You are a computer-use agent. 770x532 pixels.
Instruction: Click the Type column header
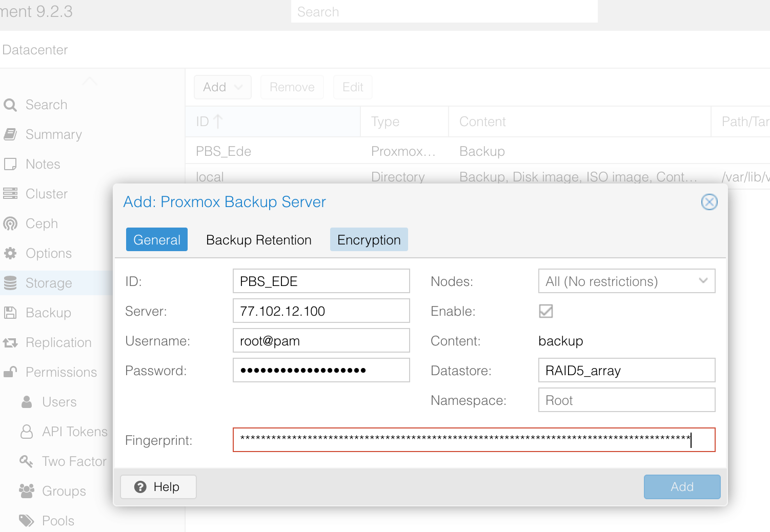click(404, 121)
